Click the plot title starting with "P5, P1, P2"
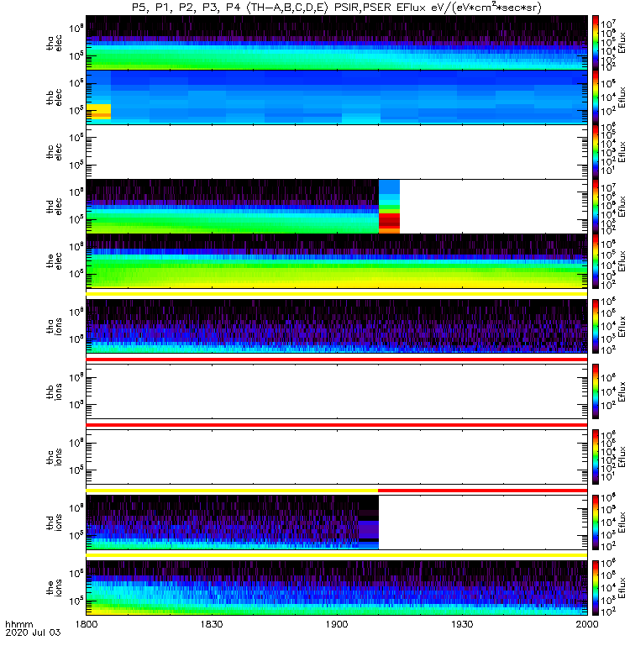This screenshot has width=630, height=672. pos(336,8)
